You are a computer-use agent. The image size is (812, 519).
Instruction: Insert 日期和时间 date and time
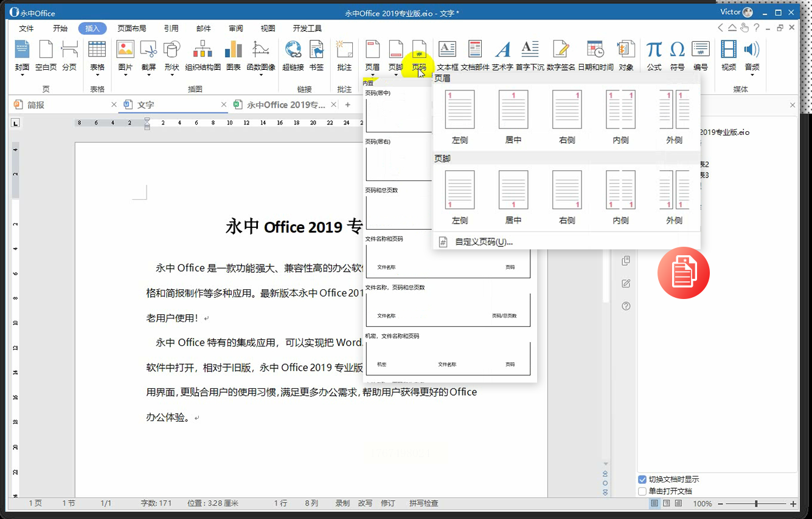[595, 50]
